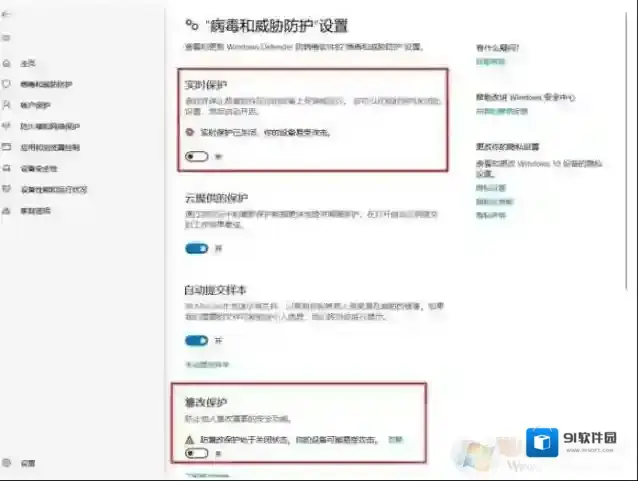Turn off the cloud-delivered protection toggle
The width and height of the screenshot is (638, 481).
tap(196, 248)
